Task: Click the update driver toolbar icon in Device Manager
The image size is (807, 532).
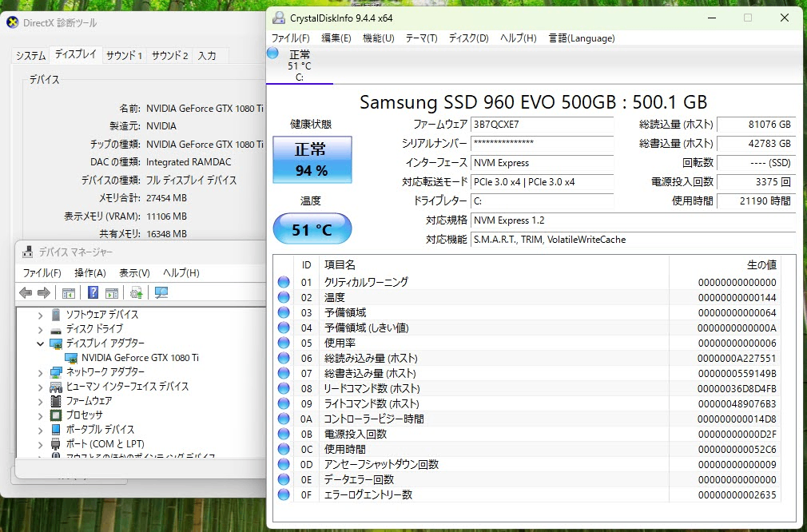Action: (137, 292)
